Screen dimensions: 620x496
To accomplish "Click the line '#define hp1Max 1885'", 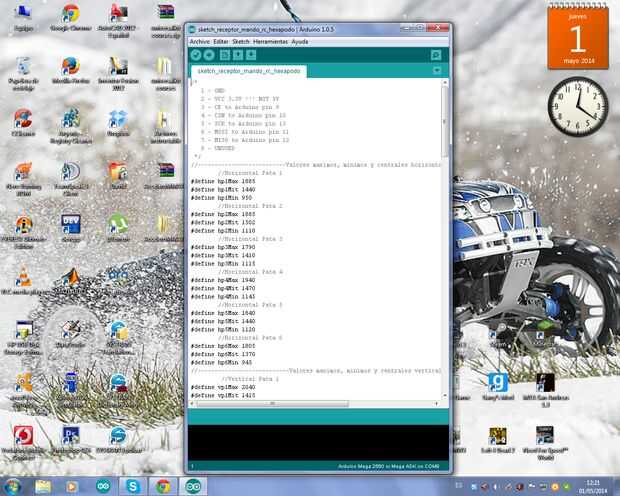I will coord(223,181).
